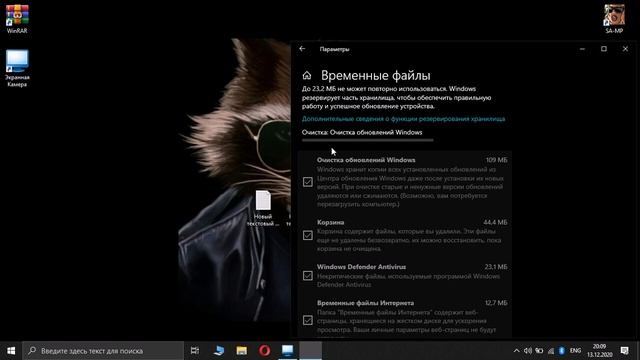This screenshot has width=640, height=360.
Task: Click the Windows Defender Antivirus item title
Action: click(361, 267)
